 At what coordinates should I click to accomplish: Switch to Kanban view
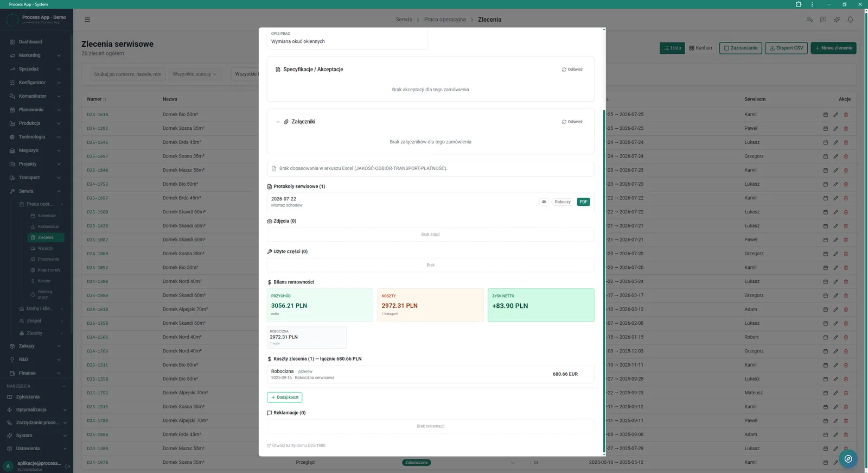700,48
